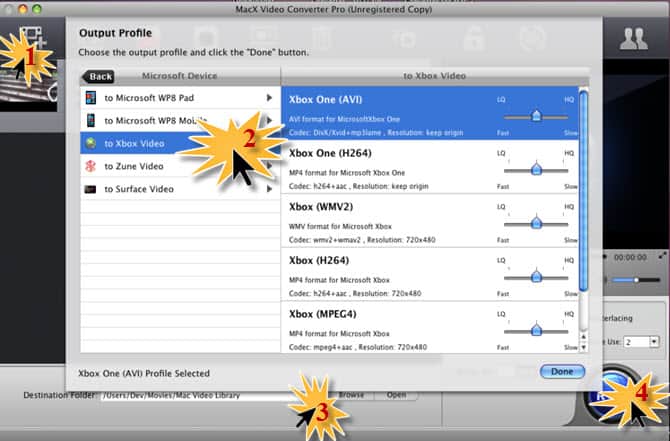Screen dimensions: 670x441
Task: Click the to Xbox Video column header
Action: (x=435, y=76)
